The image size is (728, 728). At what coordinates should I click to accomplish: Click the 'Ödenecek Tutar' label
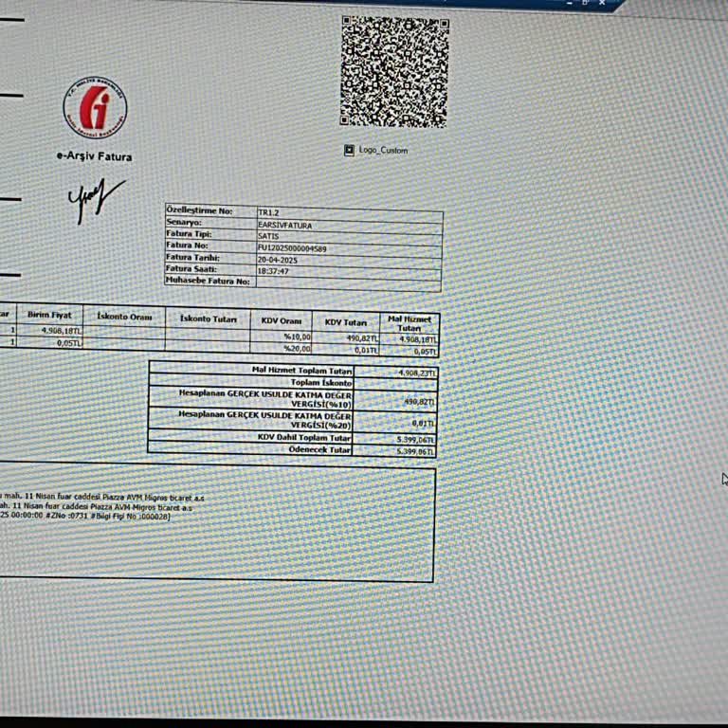point(319,449)
